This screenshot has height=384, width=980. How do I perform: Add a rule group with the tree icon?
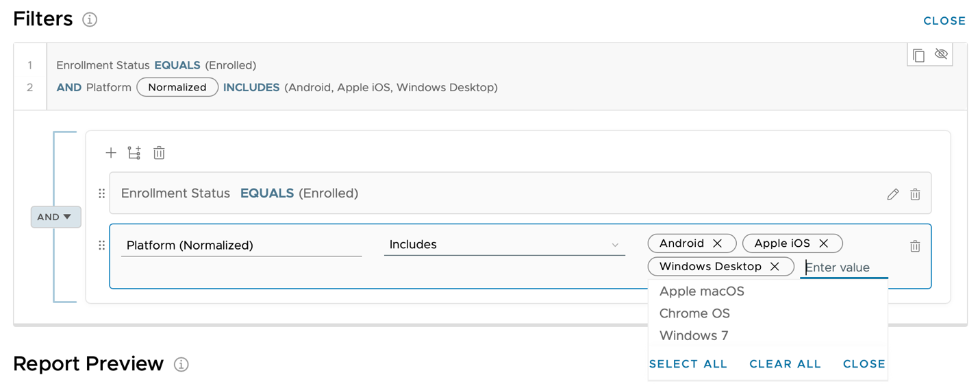pos(134,153)
